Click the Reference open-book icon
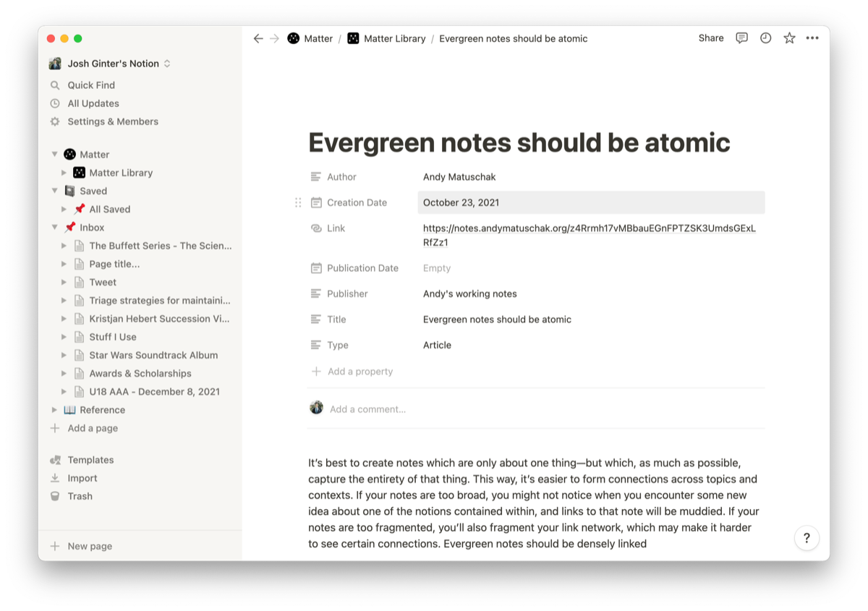This screenshot has width=868, height=611. 69,410
